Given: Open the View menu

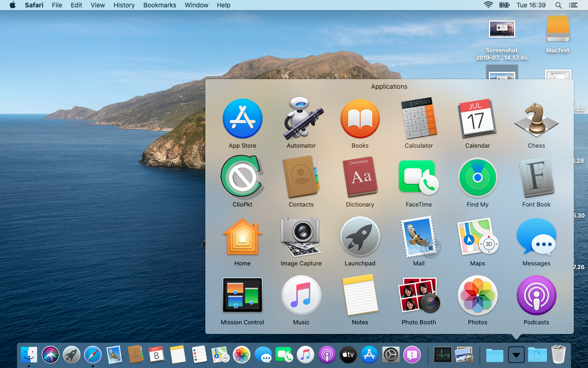Looking at the screenshot, I should [x=97, y=5].
